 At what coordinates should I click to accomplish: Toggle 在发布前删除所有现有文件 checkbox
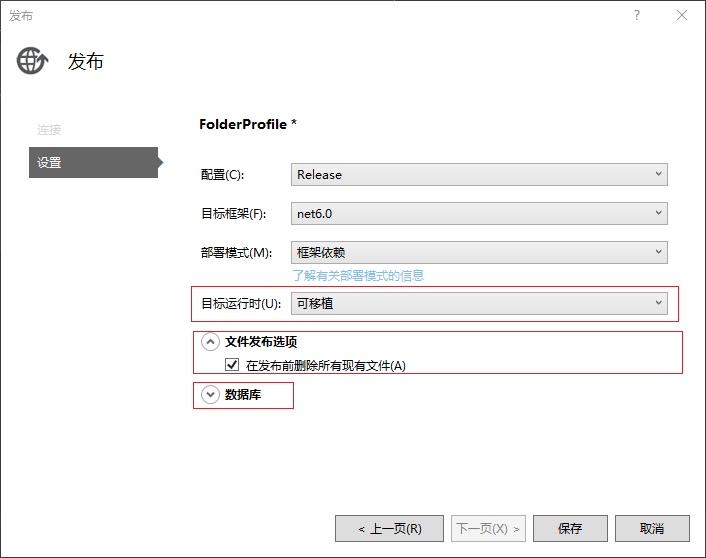(x=232, y=364)
